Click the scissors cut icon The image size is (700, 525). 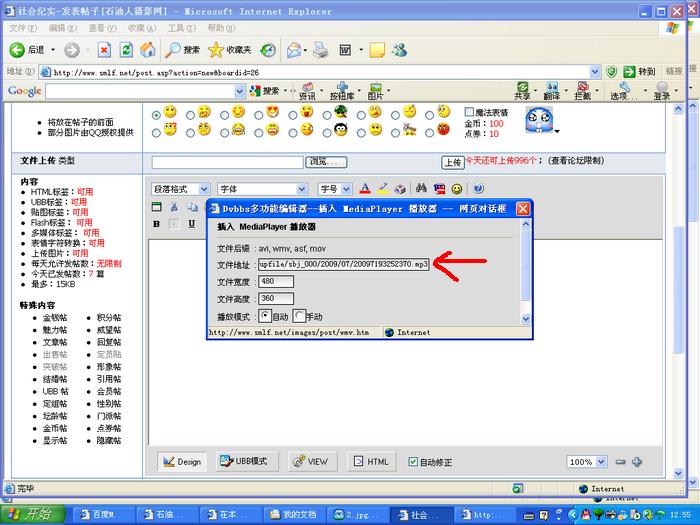[x=174, y=207]
